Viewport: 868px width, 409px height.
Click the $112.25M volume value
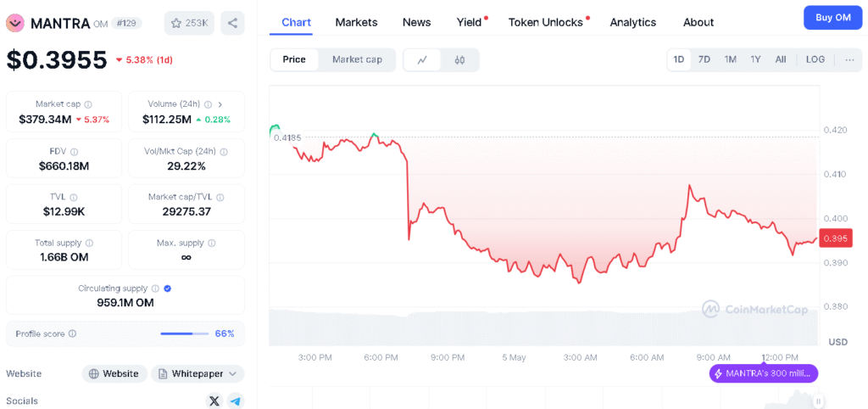pos(167,119)
